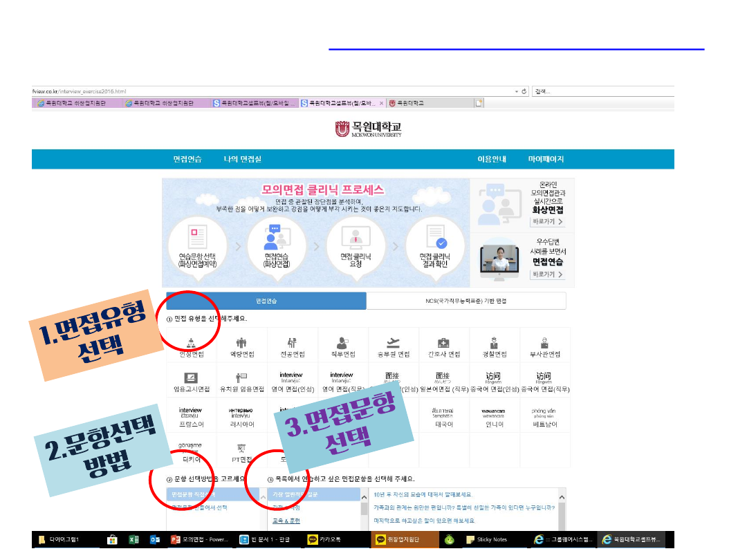
Task: Open the 마이페이지 menu item
Action: (546, 159)
